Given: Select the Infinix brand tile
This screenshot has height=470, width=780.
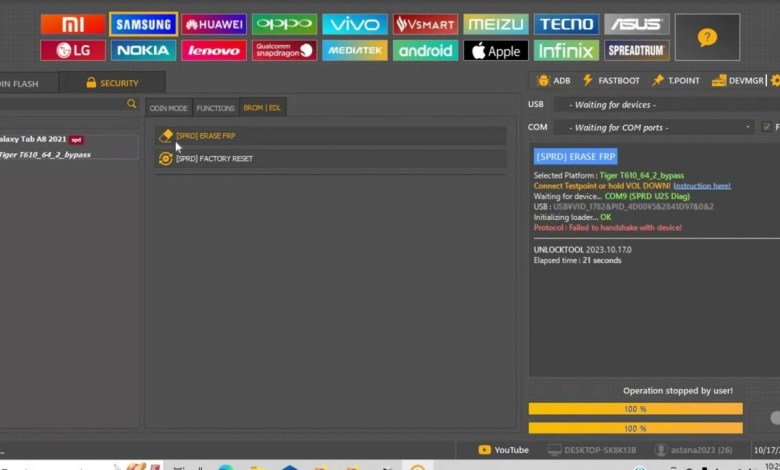Looking at the screenshot, I should click(x=566, y=50).
